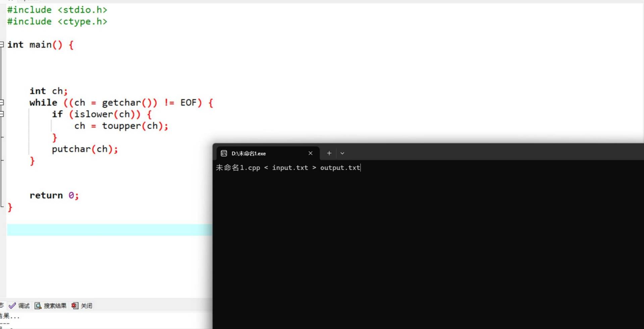
Task: Click the ch = toupper(ch); statement
Action: click(121, 126)
